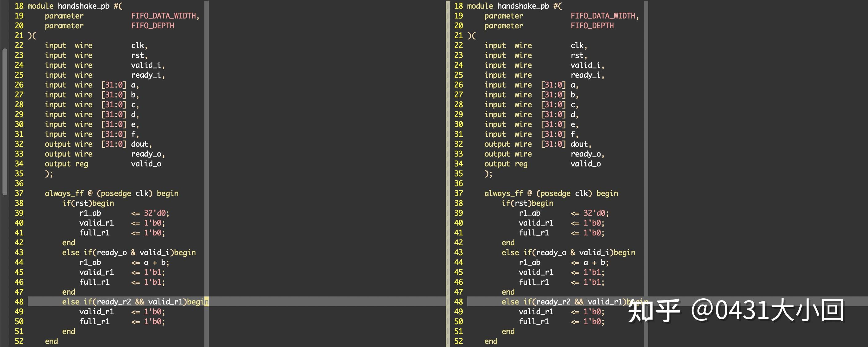Click line number 48 in left pane
The width and height of the screenshot is (868, 347).
19,302
